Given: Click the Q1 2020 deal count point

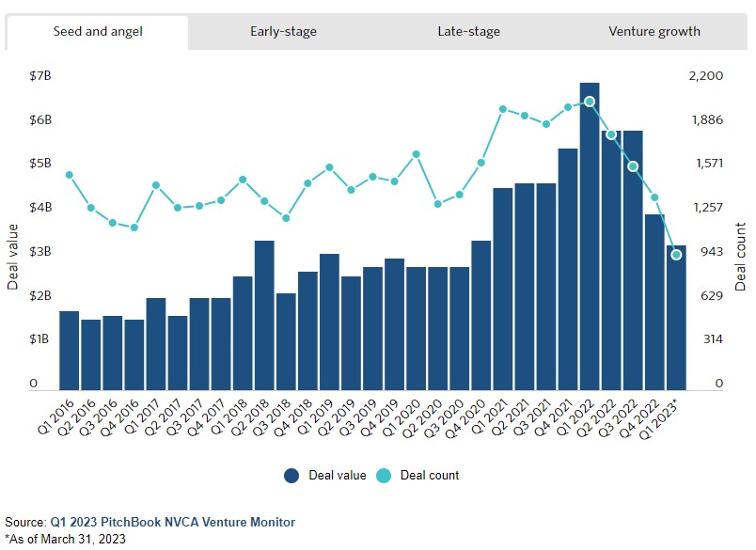Looking at the screenshot, I should pyautogui.click(x=417, y=154).
